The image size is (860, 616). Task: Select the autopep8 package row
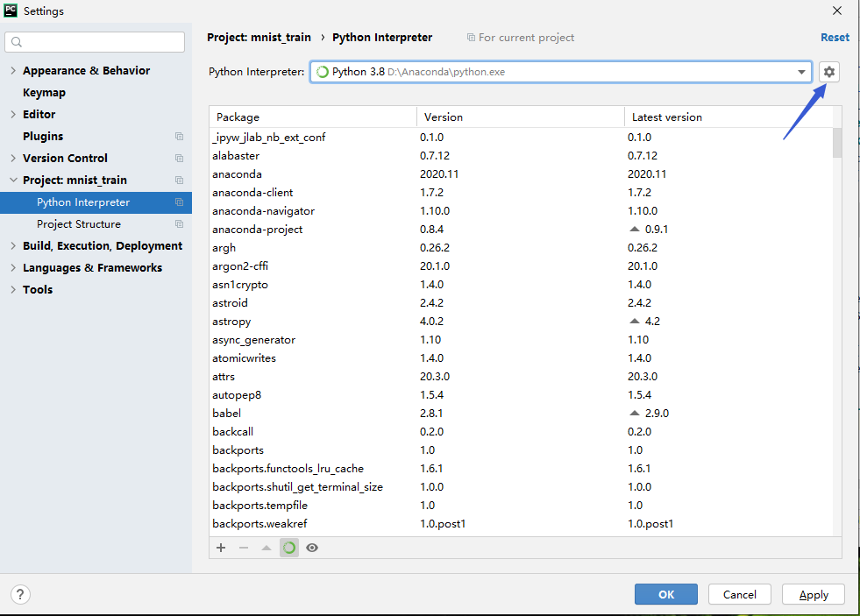pos(521,394)
